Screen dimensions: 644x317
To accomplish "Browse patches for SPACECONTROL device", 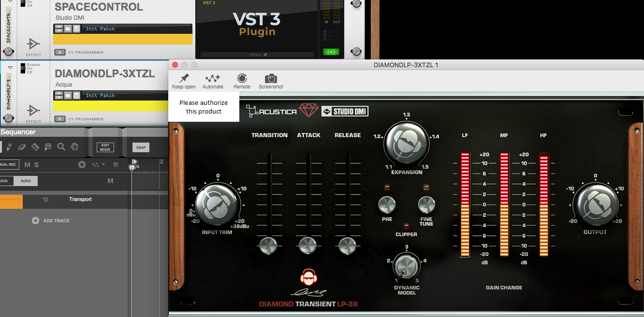I will click(68, 29).
